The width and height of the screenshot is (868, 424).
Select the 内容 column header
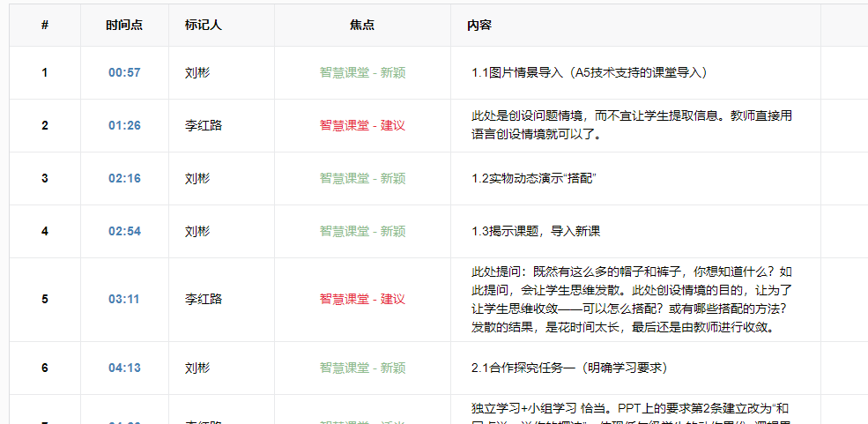coord(479,26)
